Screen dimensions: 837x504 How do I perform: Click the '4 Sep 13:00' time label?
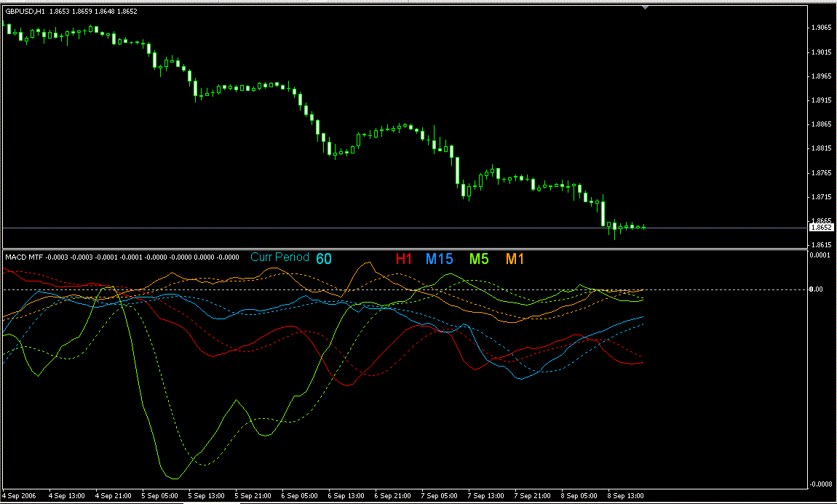[67, 495]
